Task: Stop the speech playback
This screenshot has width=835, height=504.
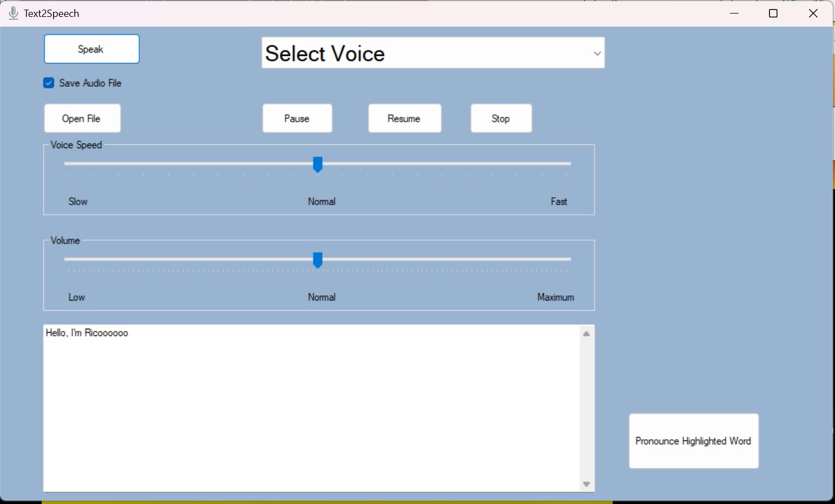Action: (x=501, y=118)
